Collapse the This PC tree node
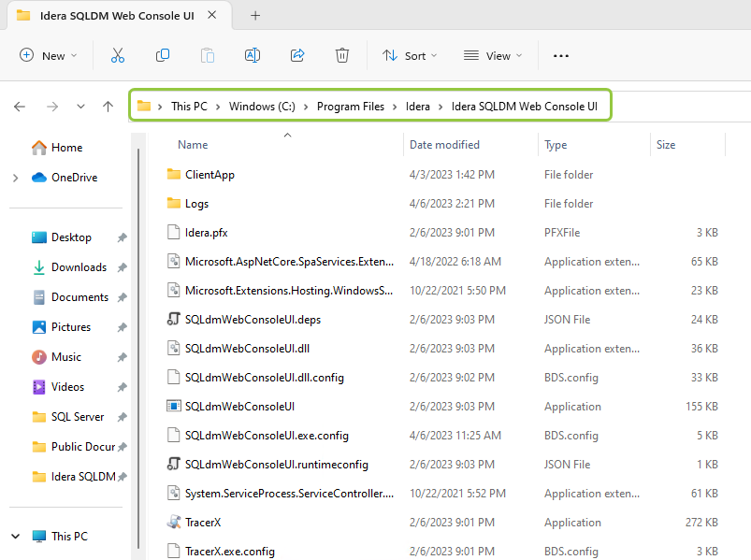The width and height of the screenshot is (751, 560). click(15, 537)
